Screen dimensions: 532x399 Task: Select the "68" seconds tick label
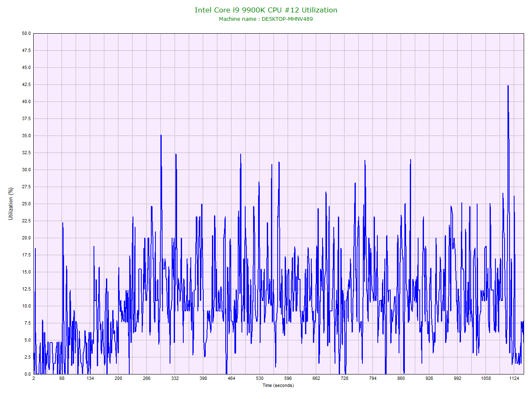62,378
